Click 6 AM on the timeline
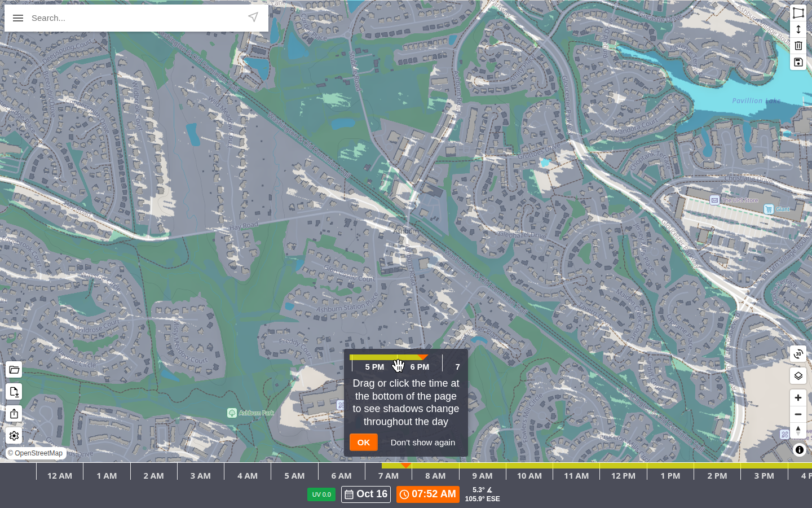This screenshot has height=508, width=812. point(341,476)
